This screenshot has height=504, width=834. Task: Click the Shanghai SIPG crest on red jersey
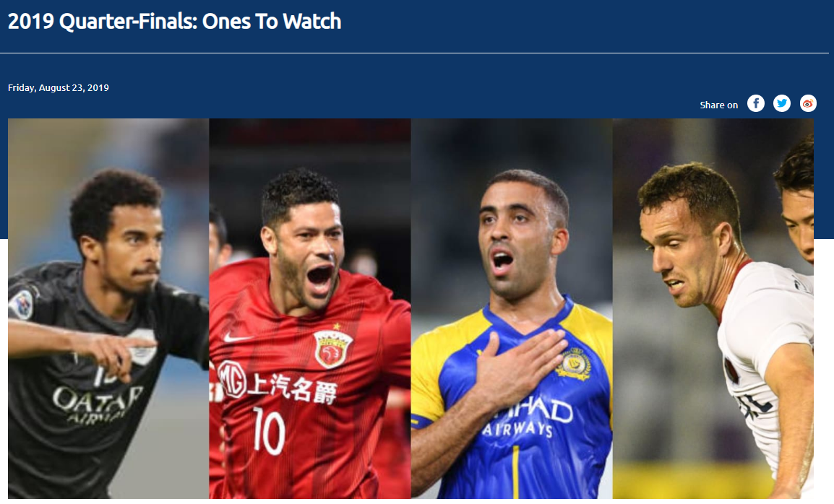333,348
